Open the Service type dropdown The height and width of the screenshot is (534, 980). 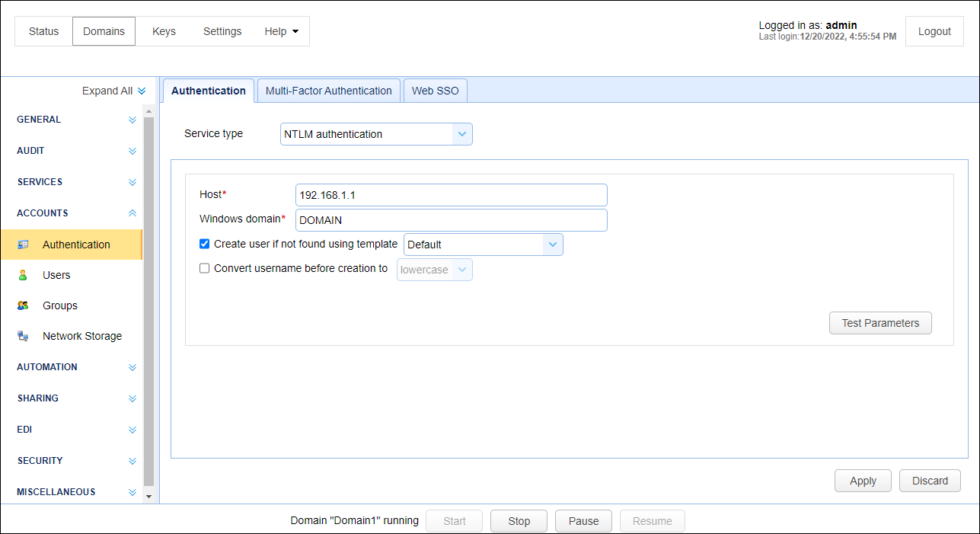pos(462,134)
